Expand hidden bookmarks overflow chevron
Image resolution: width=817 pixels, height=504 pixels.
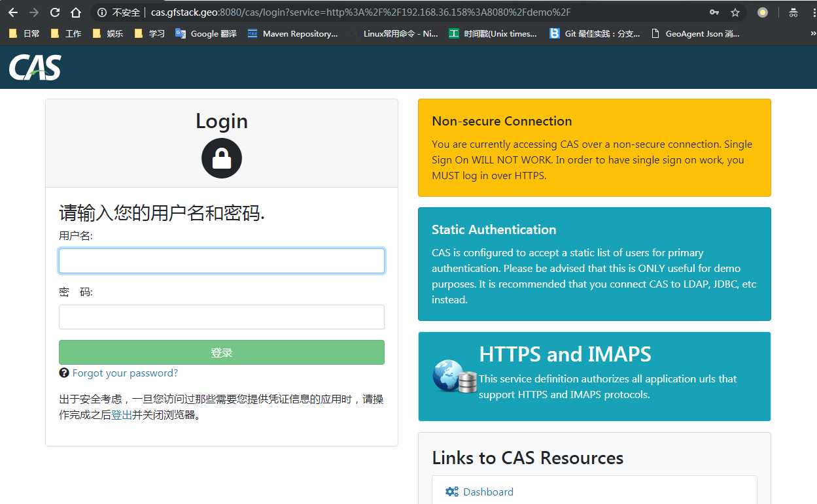tap(812, 33)
